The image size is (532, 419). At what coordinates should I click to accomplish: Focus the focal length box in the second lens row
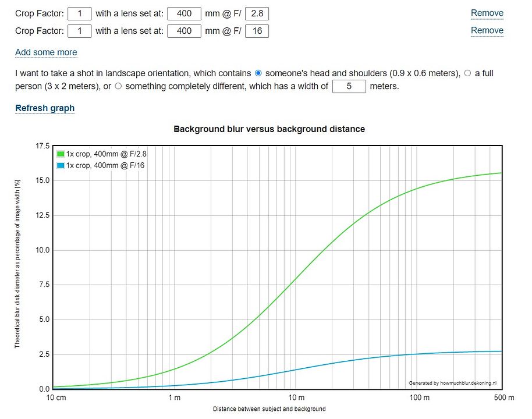coord(184,31)
